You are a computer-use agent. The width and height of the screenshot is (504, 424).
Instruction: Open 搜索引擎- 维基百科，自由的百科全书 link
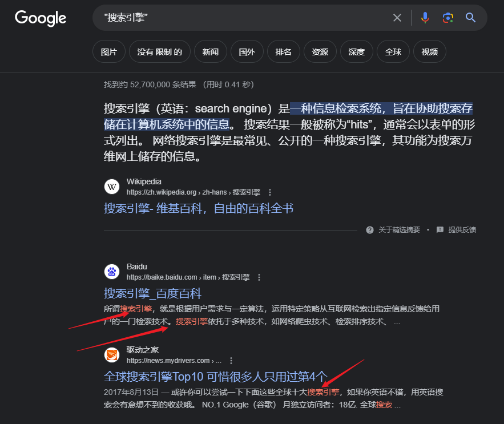pos(198,209)
